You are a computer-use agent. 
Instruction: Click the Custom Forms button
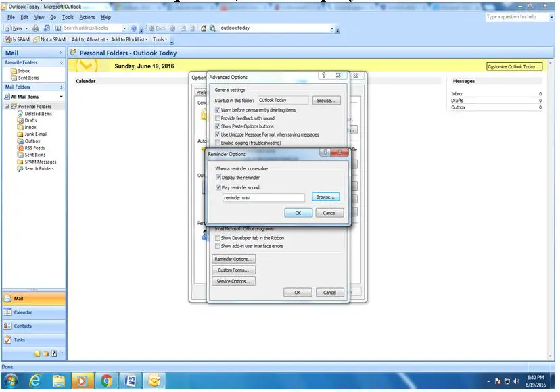click(x=233, y=270)
